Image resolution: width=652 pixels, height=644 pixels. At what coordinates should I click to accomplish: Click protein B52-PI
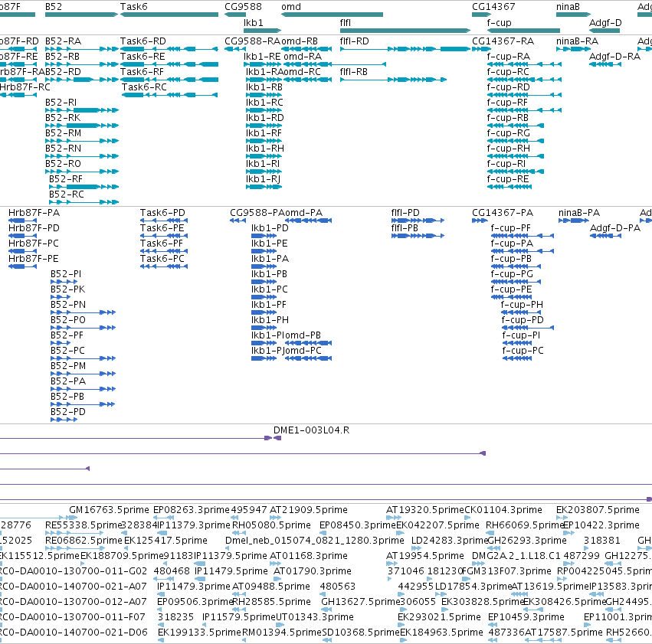tap(66, 274)
